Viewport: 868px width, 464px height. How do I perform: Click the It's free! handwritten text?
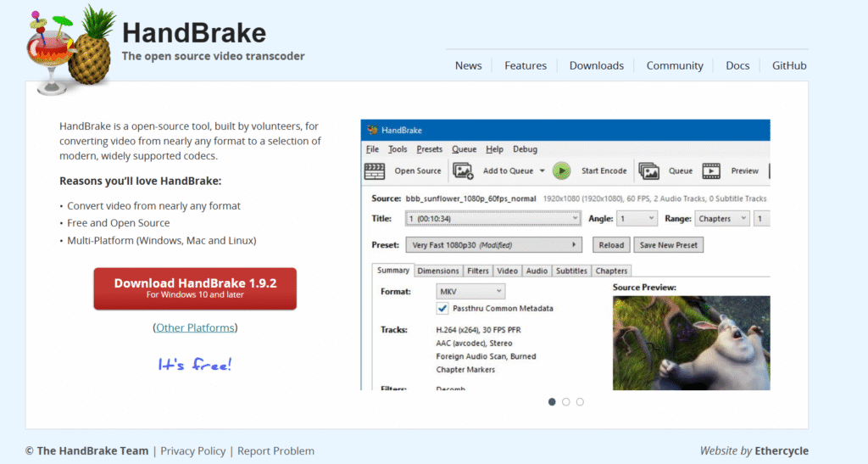(x=195, y=365)
